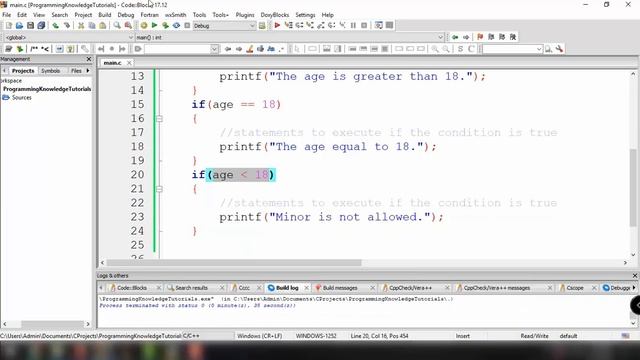
Task: Click the highlight marker icon in toolbar
Action: click(250, 49)
